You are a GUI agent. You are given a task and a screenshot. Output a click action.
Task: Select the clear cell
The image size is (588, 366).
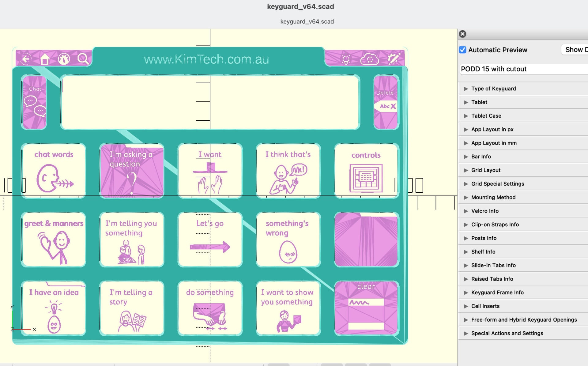coord(367,308)
